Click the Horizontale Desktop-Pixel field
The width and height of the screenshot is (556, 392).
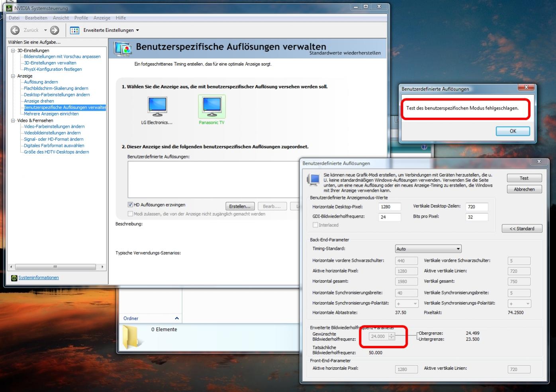coord(390,207)
